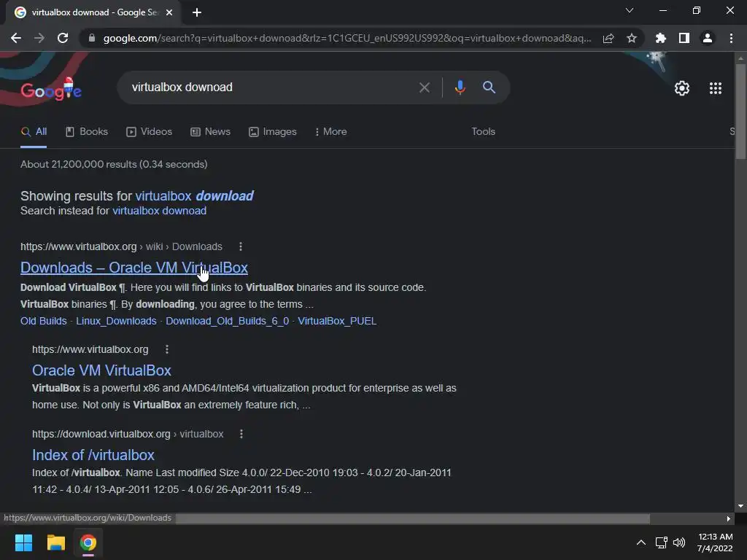The height and width of the screenshot is (560, 747).
Task: Switch to News results
Action: click(211, 131)
